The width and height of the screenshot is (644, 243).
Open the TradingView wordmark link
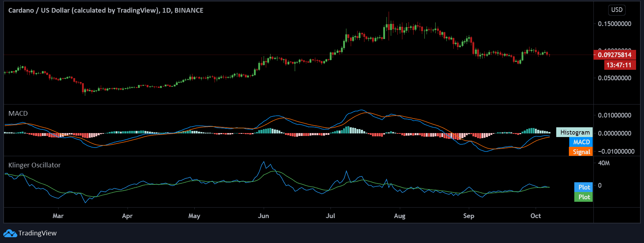[38, 233]
